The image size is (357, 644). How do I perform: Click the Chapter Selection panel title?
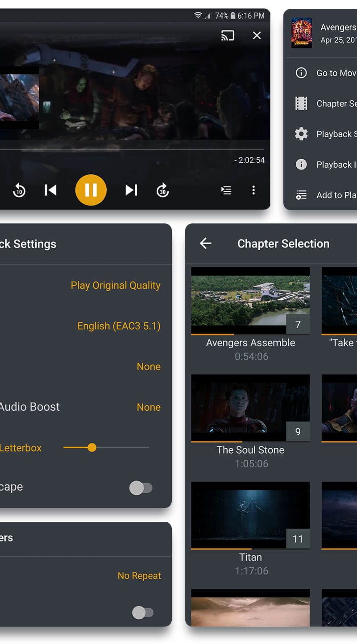(x=283, y=244)
